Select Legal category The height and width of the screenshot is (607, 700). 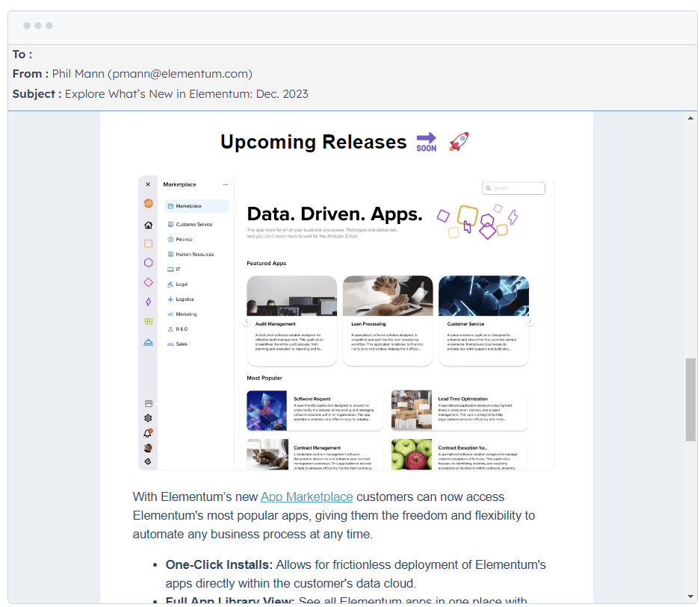pyautogui.click(x=178, y=284)
